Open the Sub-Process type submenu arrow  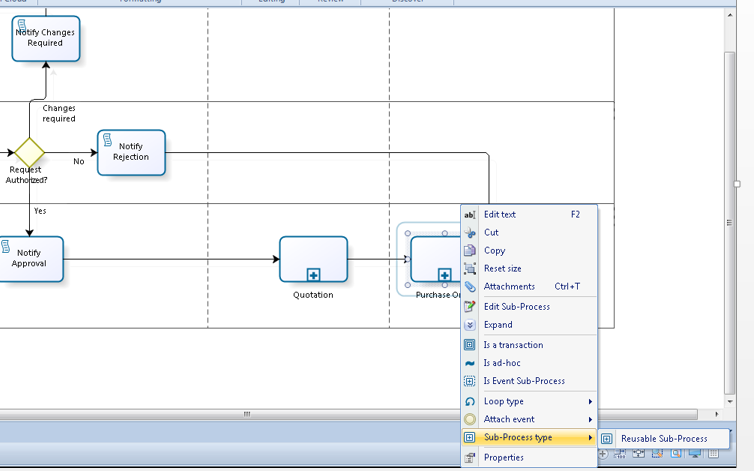coord(590,437)
